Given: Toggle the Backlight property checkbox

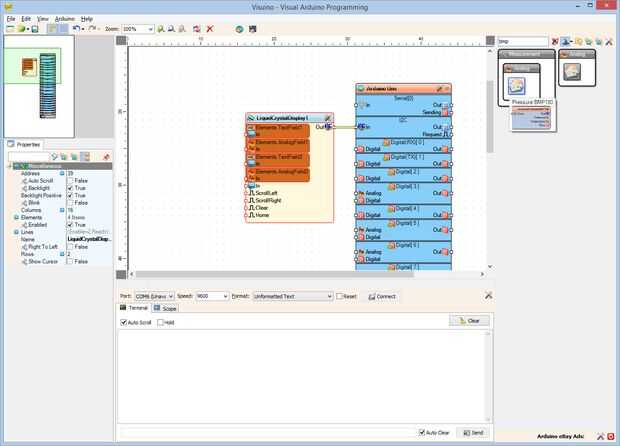Looking at the screenshot, I should (70, 188).
